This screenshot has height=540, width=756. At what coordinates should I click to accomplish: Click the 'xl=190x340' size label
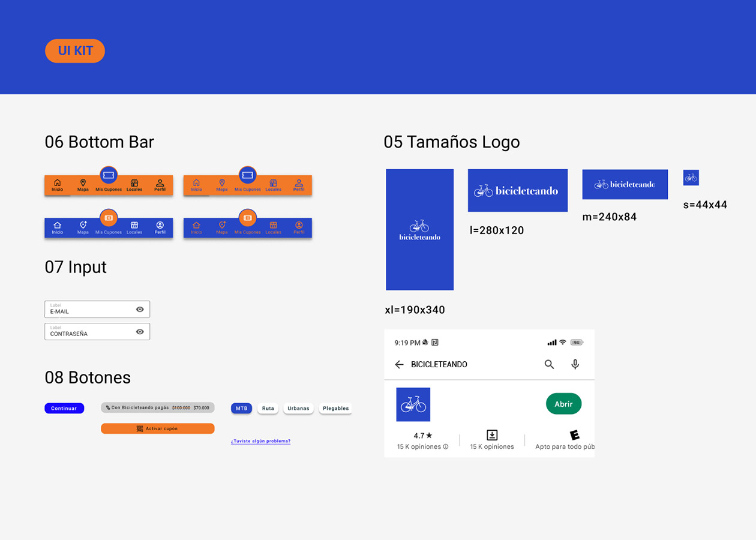415,310
